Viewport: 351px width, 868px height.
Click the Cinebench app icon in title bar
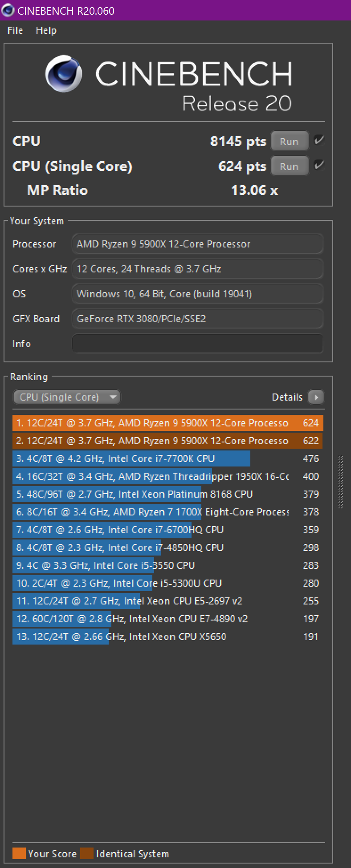tap(8, 10)
